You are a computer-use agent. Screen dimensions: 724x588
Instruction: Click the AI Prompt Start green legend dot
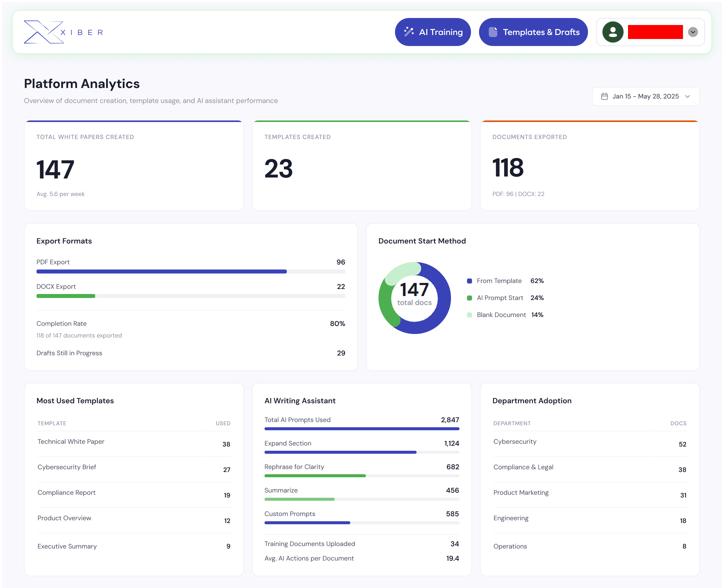coord(469,298)
